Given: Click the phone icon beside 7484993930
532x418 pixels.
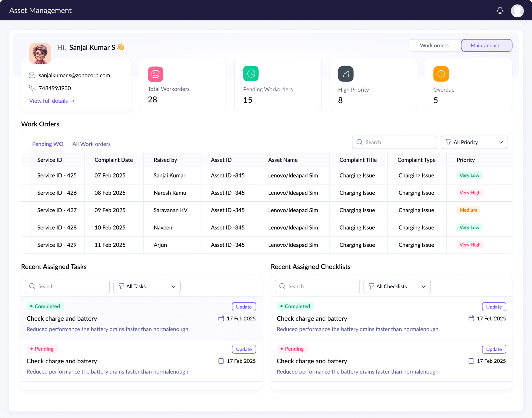Looking at the screenshot, I should coord(32,88).
